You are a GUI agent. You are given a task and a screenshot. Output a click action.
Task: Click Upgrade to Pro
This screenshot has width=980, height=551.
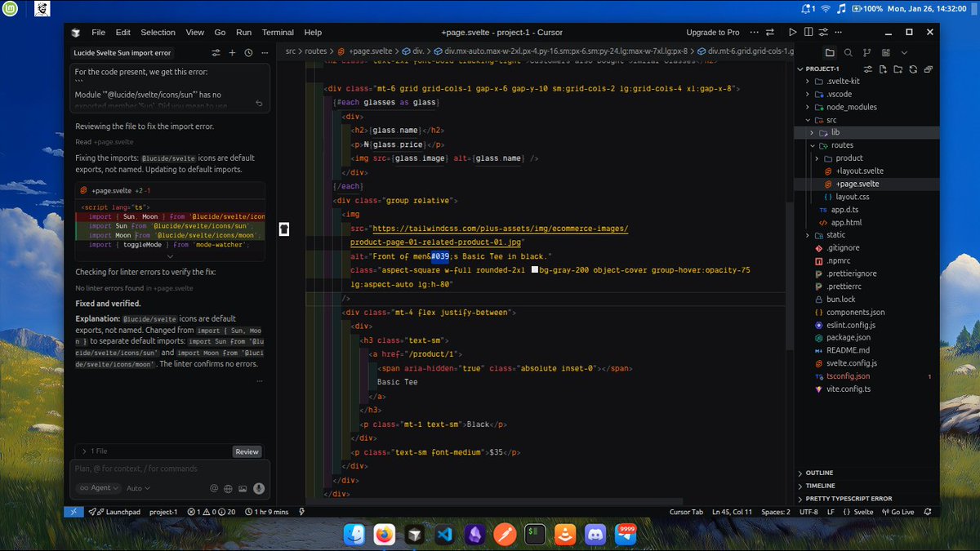point(713,33)
